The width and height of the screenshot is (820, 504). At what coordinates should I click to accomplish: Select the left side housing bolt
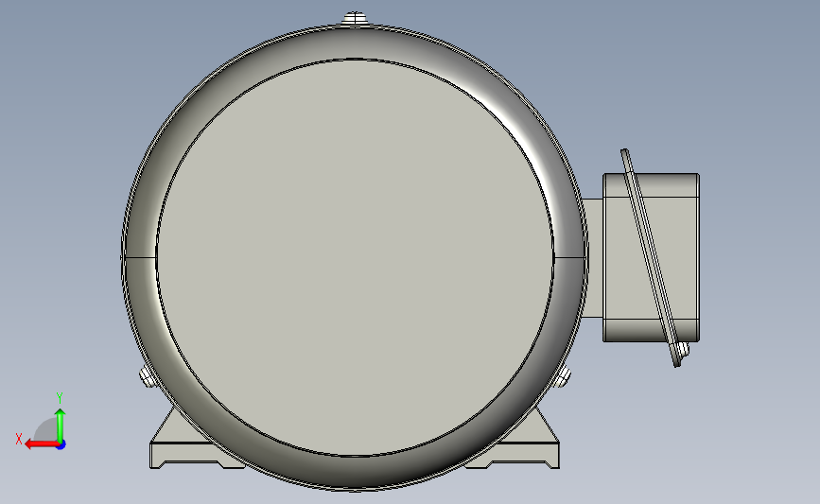click(148, 377)
